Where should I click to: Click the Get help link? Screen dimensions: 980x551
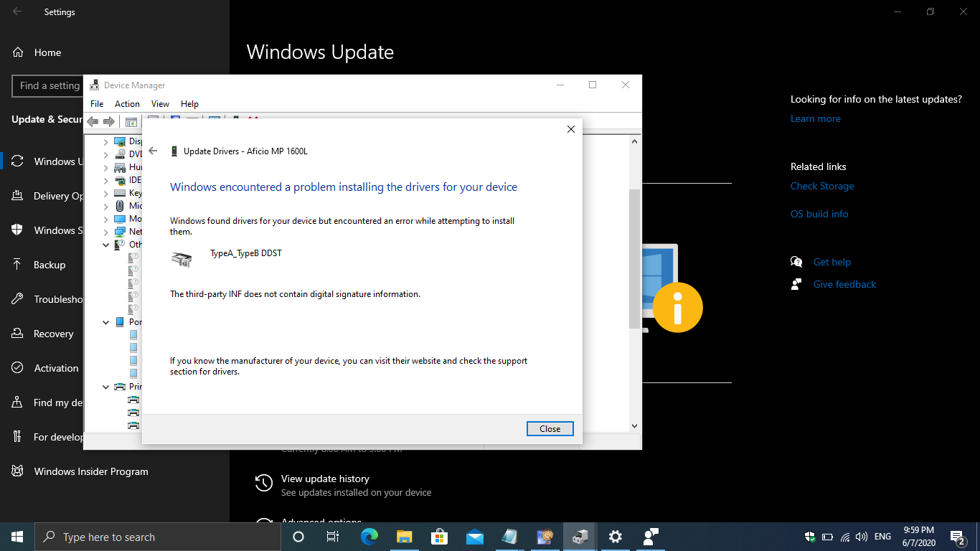pyautogui.click(x=832, y=262)
